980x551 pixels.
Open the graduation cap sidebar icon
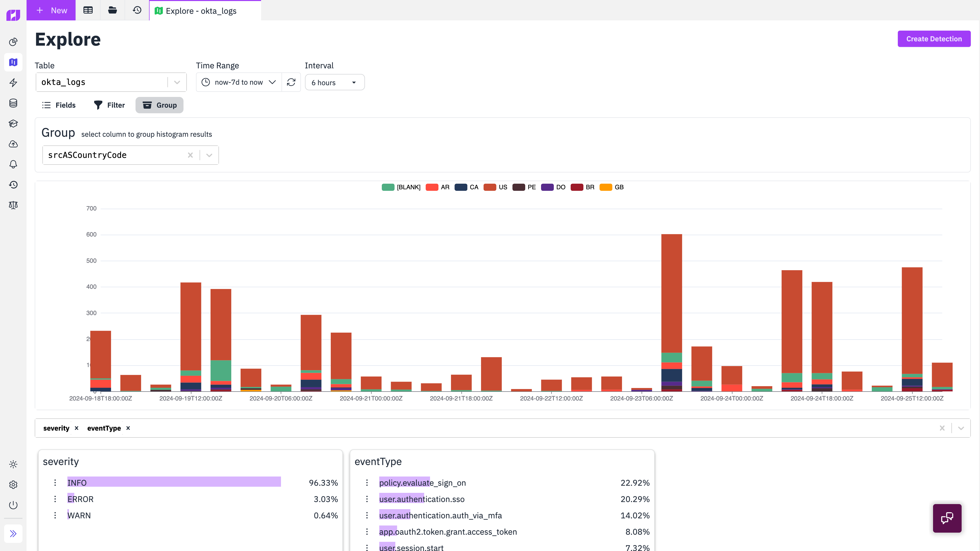click(13, 123)
